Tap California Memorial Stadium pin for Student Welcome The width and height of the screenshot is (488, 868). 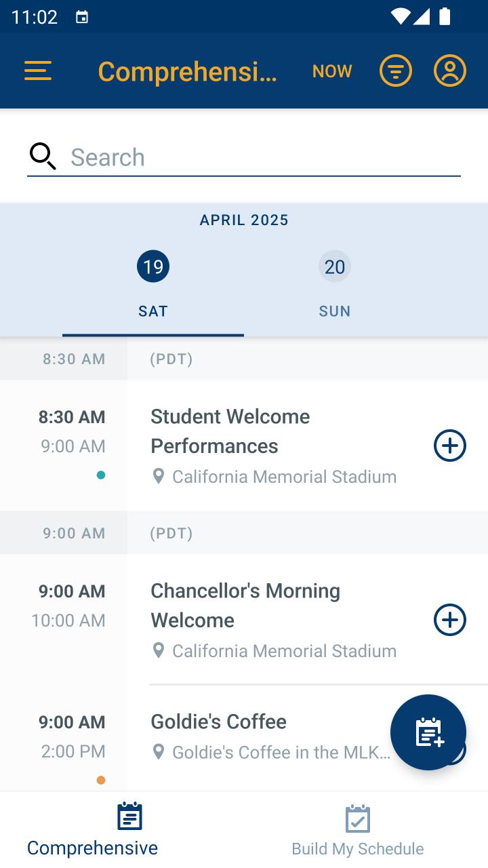pyautogui.click(x=159, y=477)
